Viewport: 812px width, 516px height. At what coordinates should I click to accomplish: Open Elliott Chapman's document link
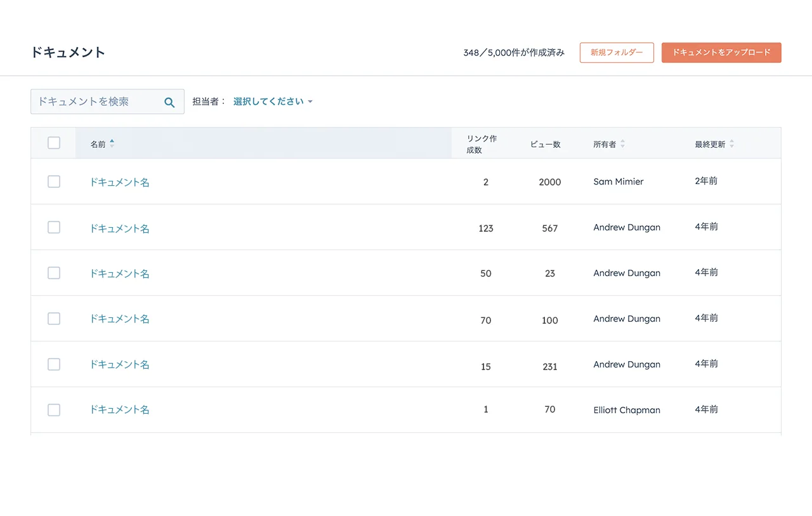pyautogui.click(x=119, y=410)
